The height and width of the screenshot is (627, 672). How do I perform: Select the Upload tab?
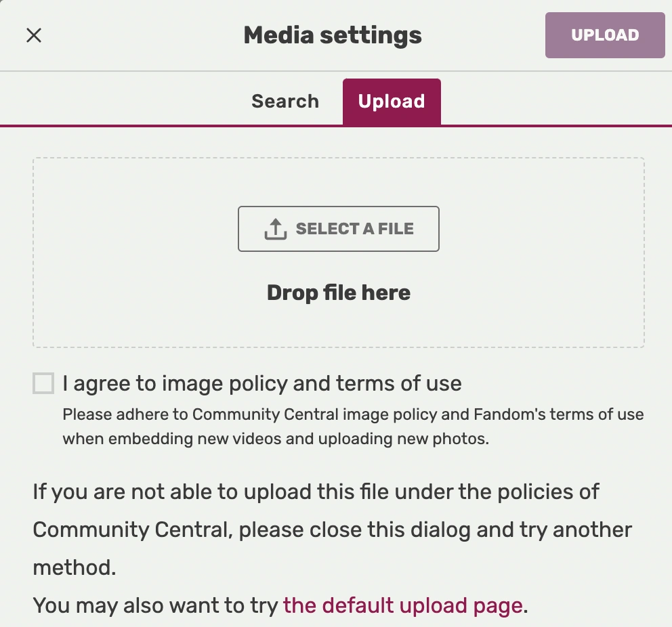tap(392, 102)
